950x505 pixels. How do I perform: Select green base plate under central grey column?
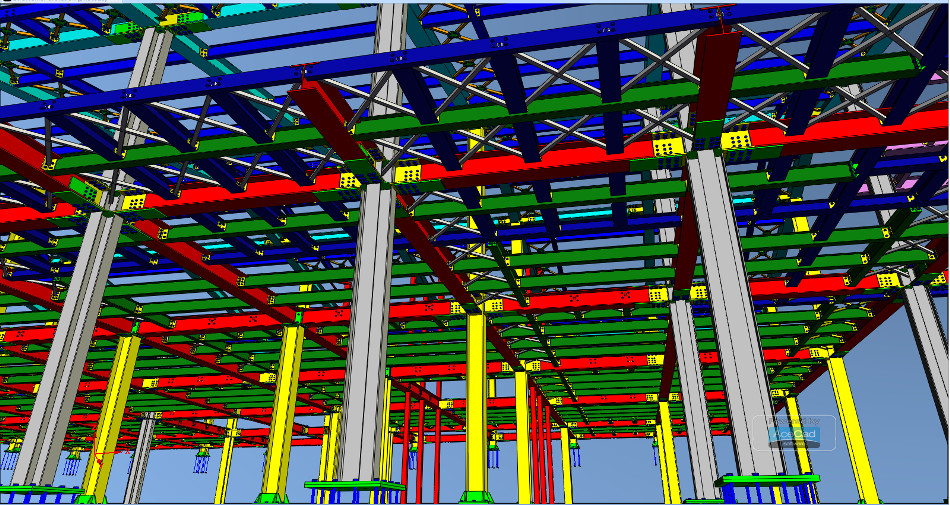tap(354, 484)
